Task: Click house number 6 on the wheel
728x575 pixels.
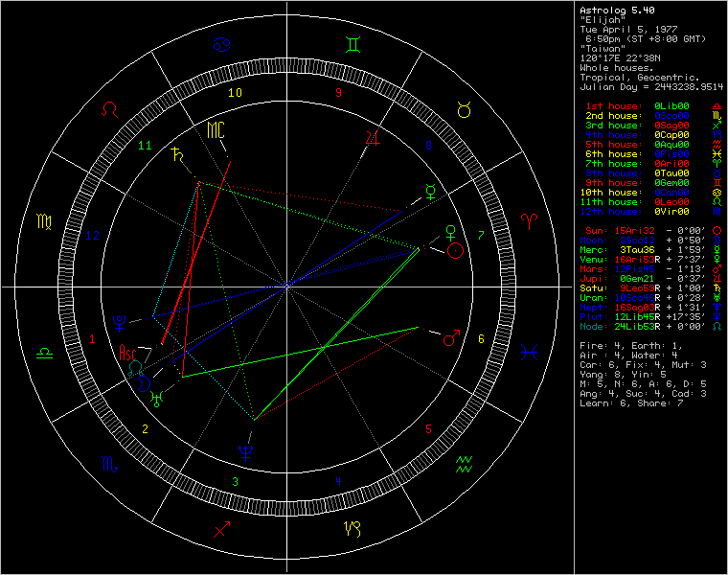Action: (x=481, y=339)
